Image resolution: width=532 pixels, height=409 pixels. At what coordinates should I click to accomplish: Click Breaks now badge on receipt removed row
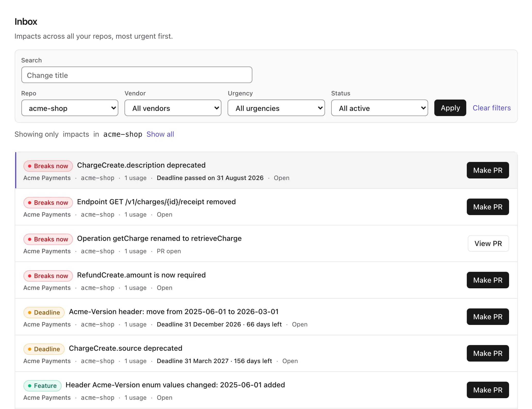pos(48,203)
